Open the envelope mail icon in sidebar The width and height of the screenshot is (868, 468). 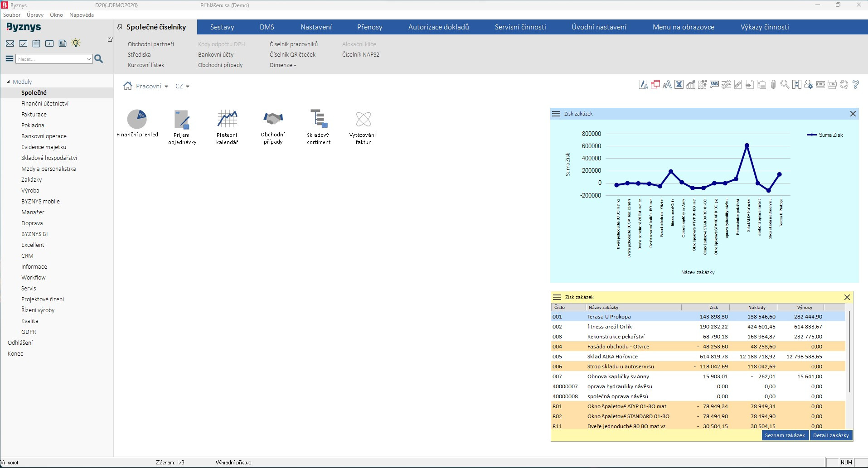(x=10, y=43)
